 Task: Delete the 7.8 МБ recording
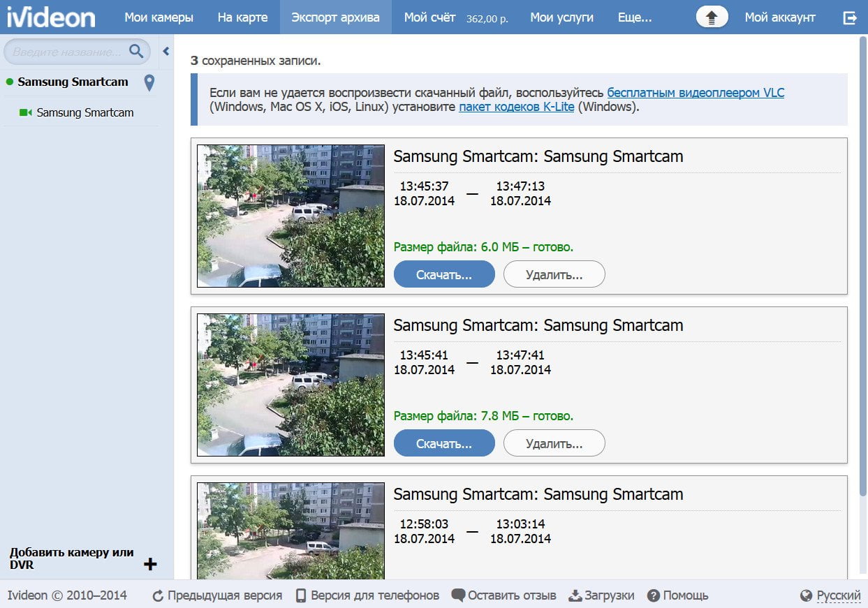pyautogui.click(x=554, y=443)
